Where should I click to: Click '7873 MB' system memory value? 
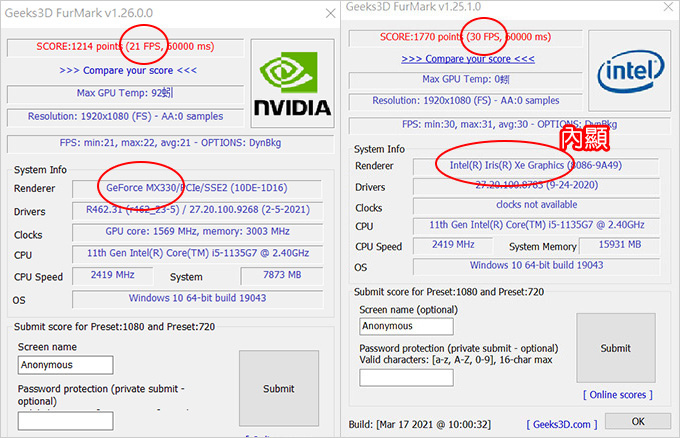click(x=282, y=275)
